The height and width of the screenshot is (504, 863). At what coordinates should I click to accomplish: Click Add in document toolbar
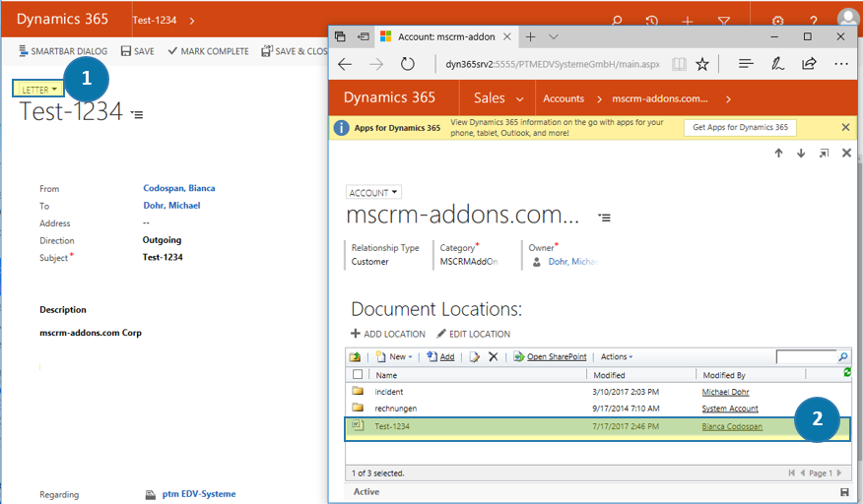point(440,356)
